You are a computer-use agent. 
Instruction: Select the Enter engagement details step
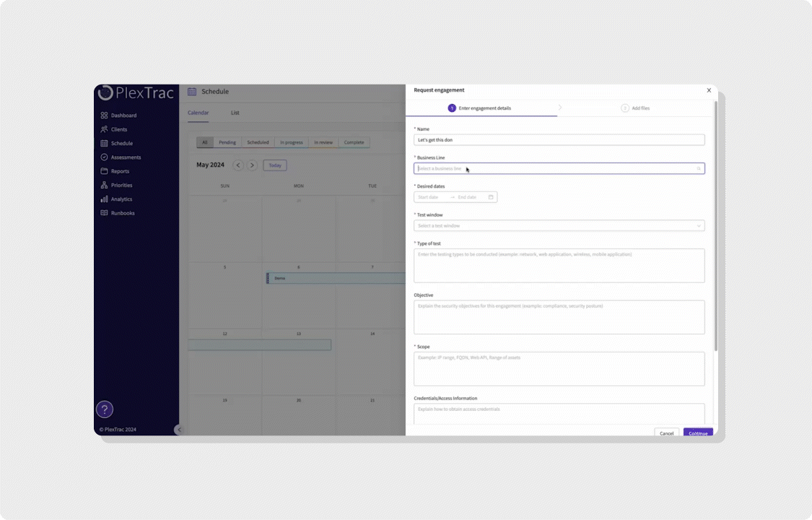point(479,108)
